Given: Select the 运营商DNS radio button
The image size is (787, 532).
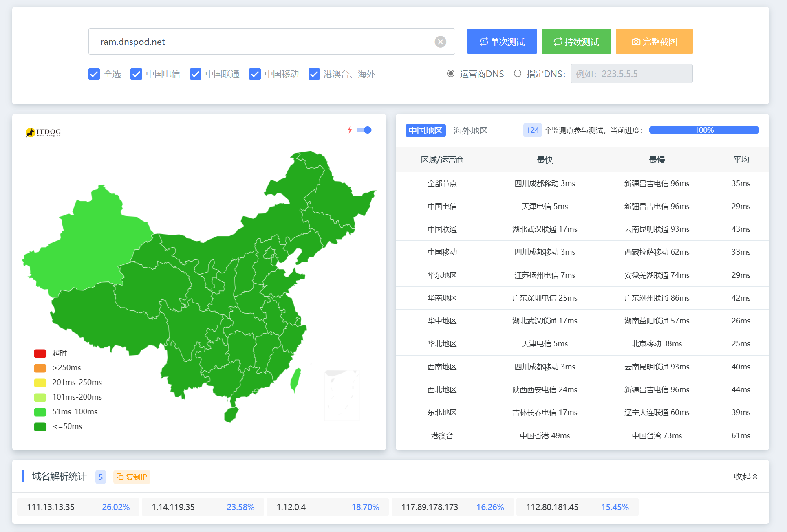Looking at the screenshot, I should click(x=451, y=74).
